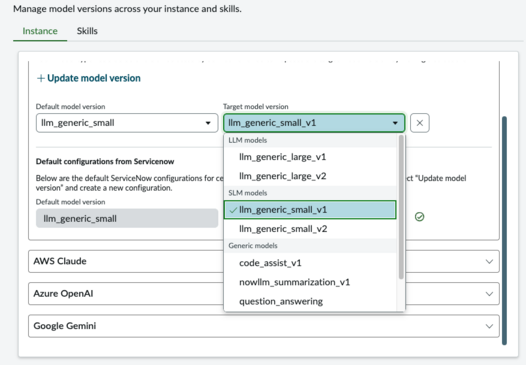
Task: Remove the model version row with X button
Action: (420, 123)
